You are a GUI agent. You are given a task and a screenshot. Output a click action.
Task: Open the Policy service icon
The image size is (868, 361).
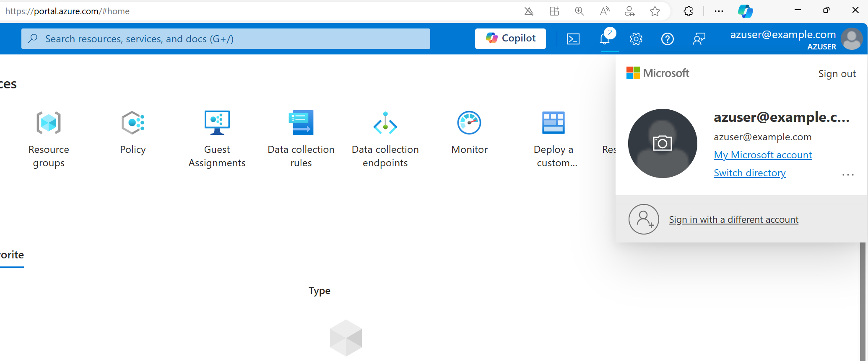coord(133,123)
